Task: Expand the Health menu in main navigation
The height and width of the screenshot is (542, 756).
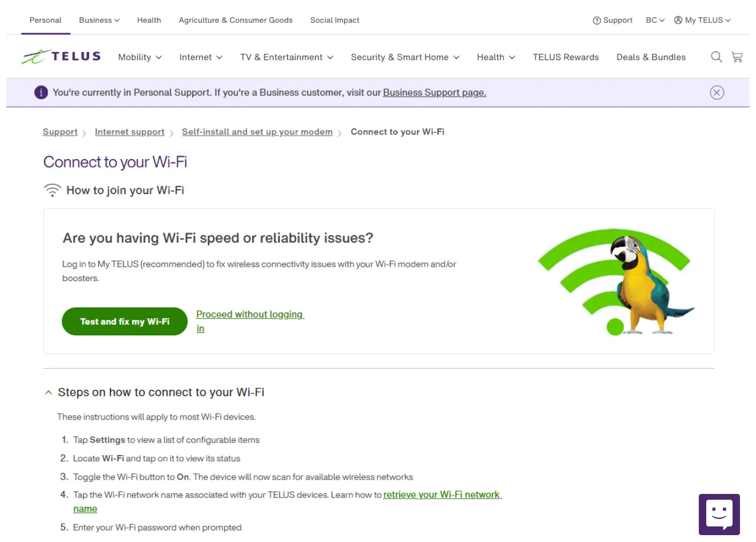Action: pyautogui.click(x=496, y=57)
